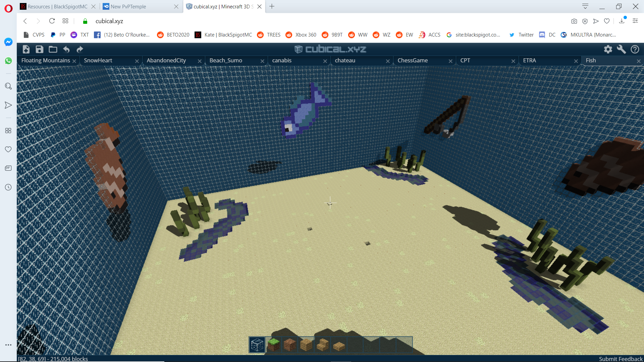Open Opera easy setup panel
Viewport: 644px width, 362px height.
635,21
